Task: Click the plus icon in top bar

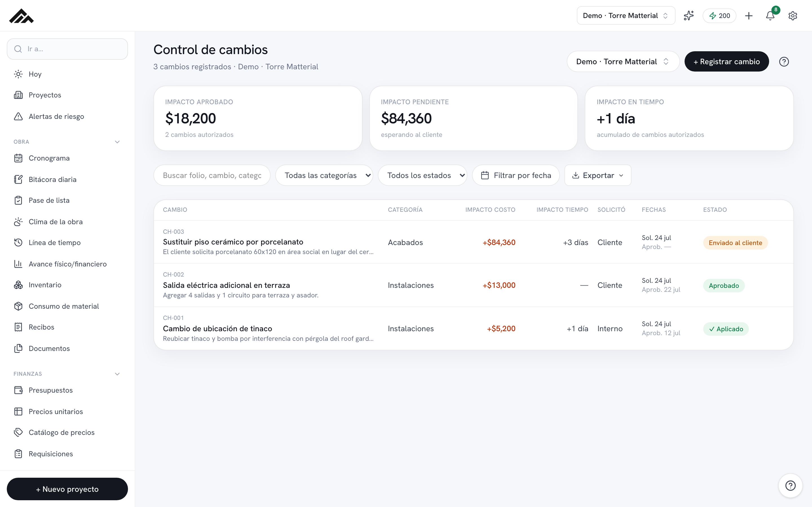Action: 749,16
